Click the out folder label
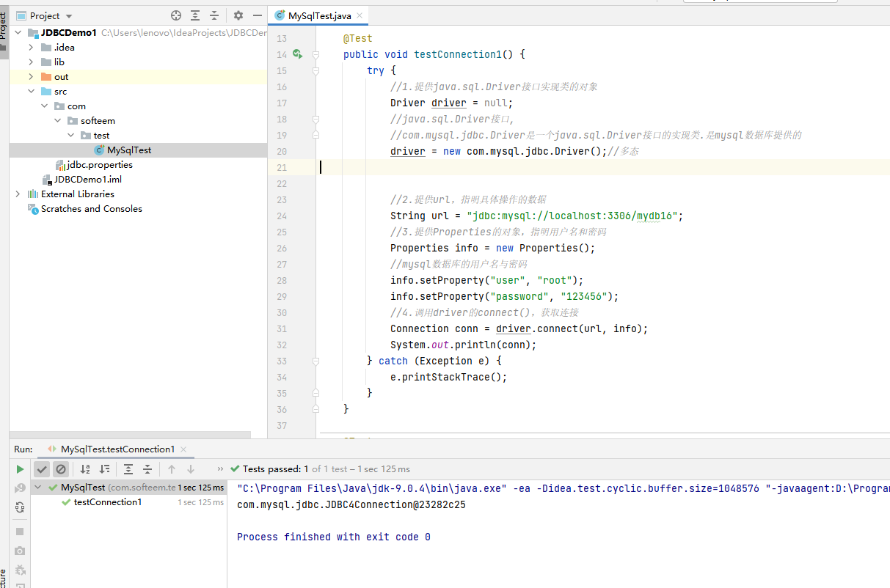The width and height of the screenshot is (890, 588). pos(62,77)
